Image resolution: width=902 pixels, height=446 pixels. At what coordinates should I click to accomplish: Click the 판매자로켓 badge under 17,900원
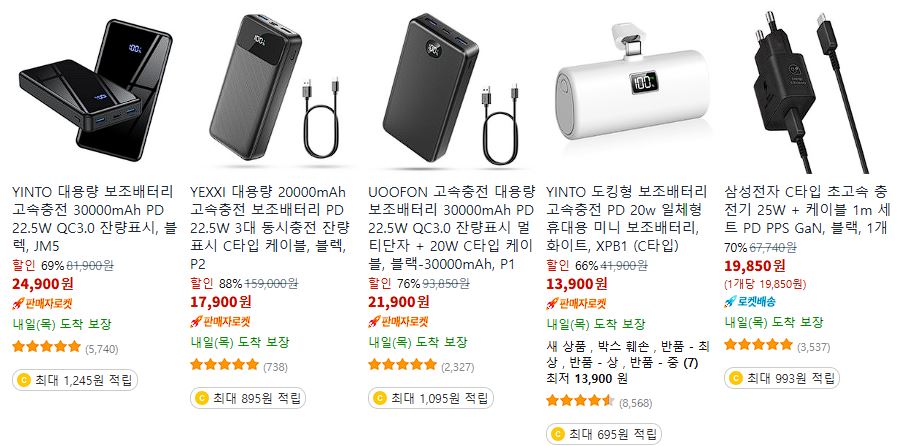220,322
